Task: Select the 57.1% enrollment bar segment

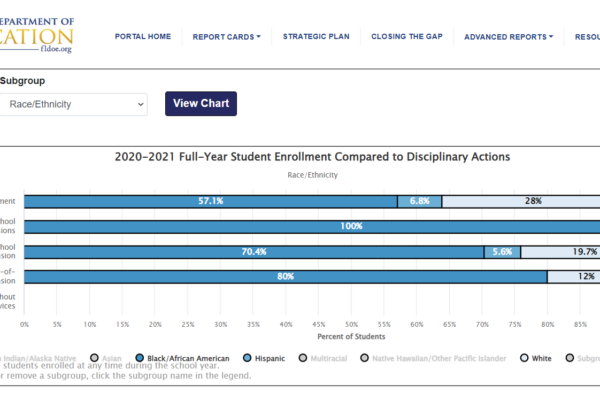Action: [210, 201]
